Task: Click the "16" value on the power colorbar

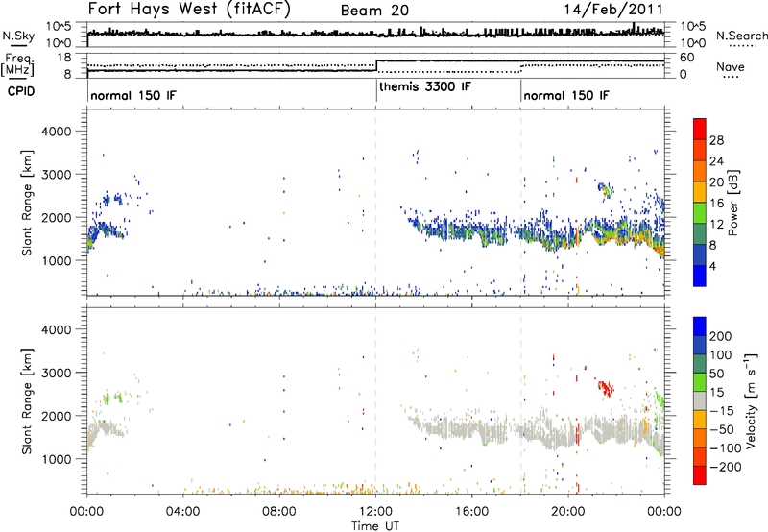Action: coord(716,204)
